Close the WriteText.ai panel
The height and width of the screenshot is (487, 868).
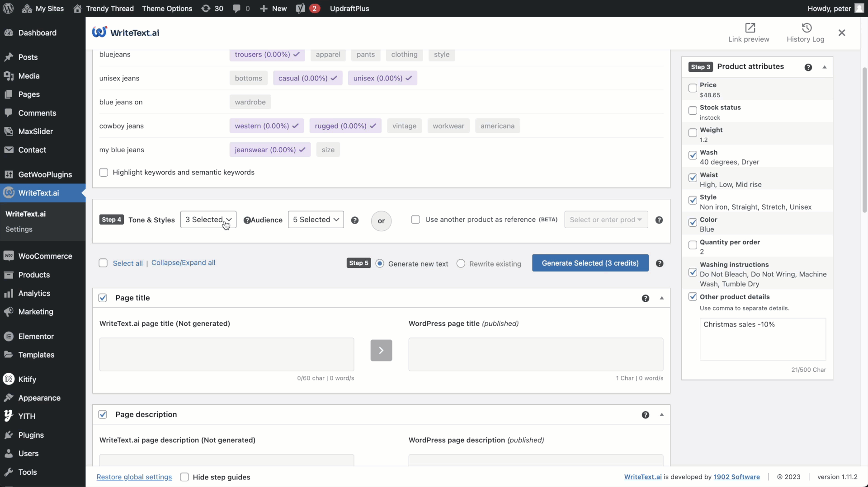click(x=842, y=33)
